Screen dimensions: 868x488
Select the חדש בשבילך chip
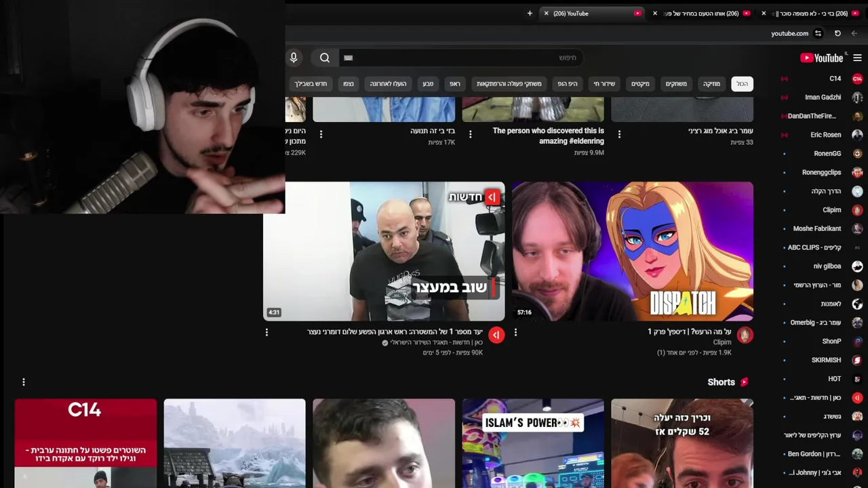(311, 84)
